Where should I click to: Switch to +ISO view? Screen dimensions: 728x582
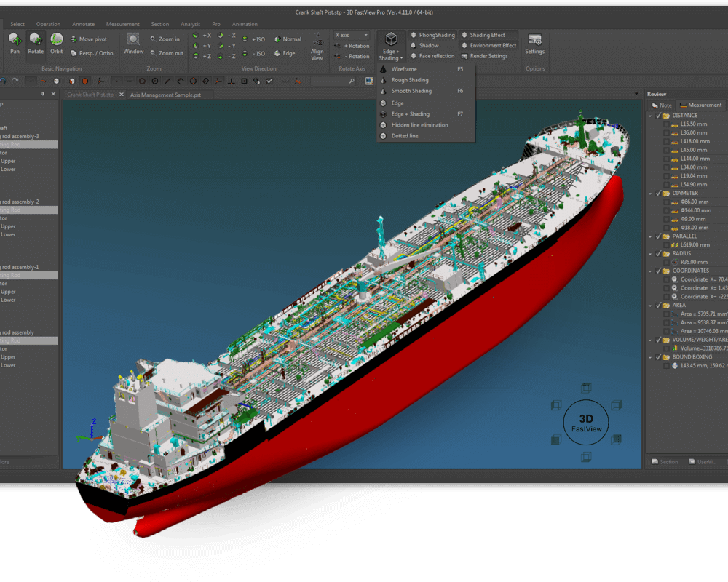click(x=253, y=39)
